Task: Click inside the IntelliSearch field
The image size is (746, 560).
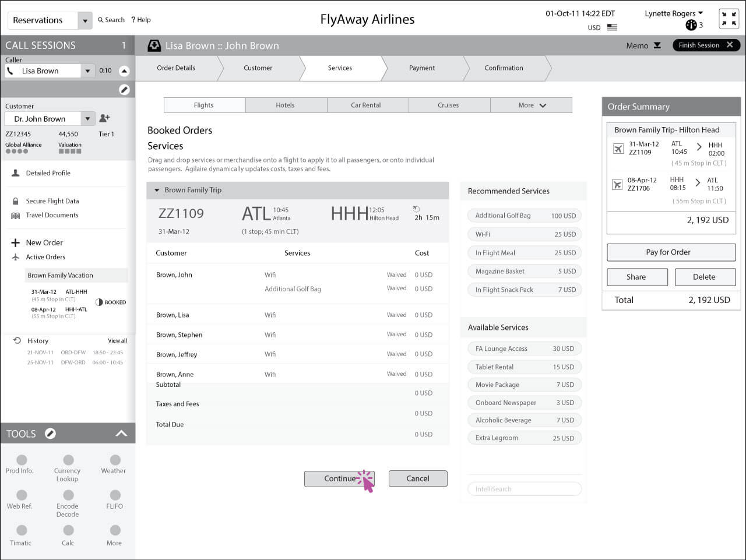Action: point(523,488)
